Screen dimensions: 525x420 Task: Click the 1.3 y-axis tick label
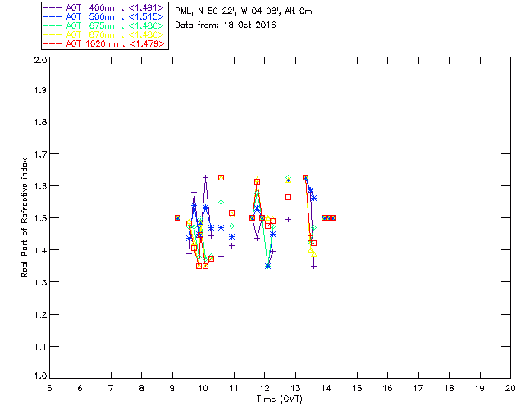tap(40, 283)
